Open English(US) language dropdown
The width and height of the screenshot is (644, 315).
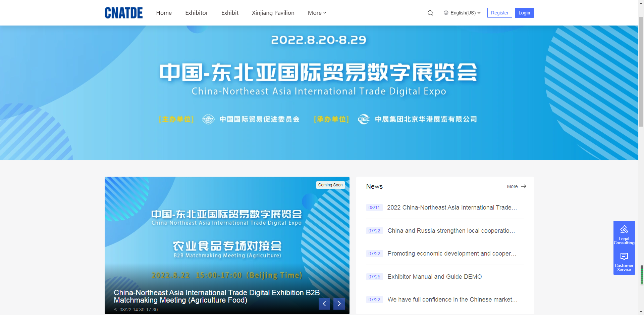[463, 13]
